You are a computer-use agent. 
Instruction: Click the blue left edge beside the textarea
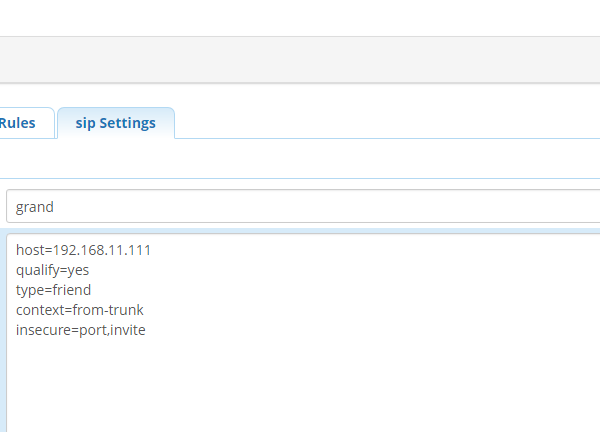(3, 330)
